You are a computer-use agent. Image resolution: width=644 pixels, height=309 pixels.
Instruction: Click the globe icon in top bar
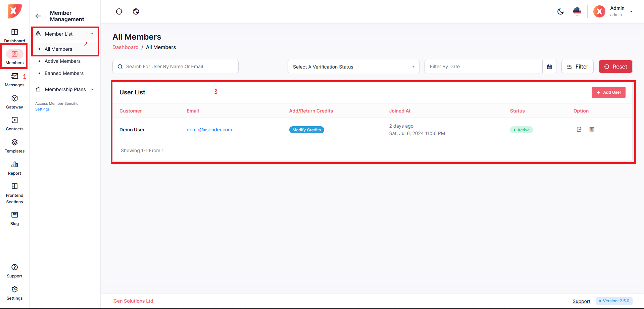tap(136, 12)
